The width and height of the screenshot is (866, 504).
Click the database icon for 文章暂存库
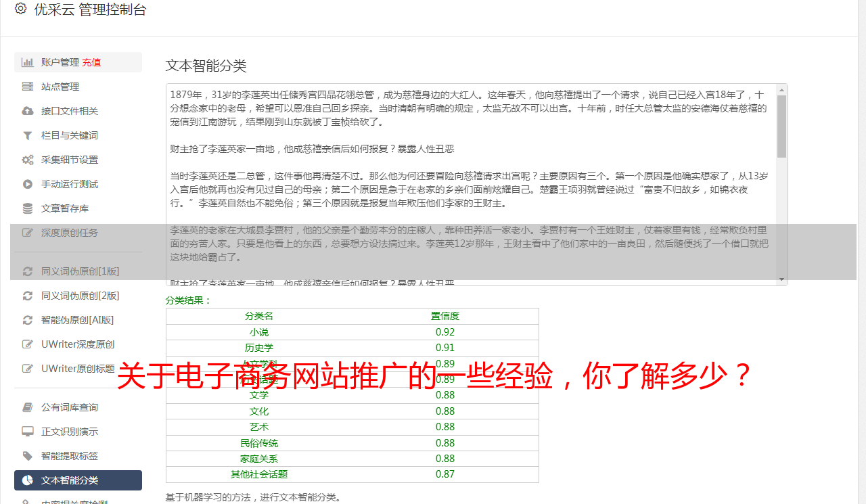[28, 208]
